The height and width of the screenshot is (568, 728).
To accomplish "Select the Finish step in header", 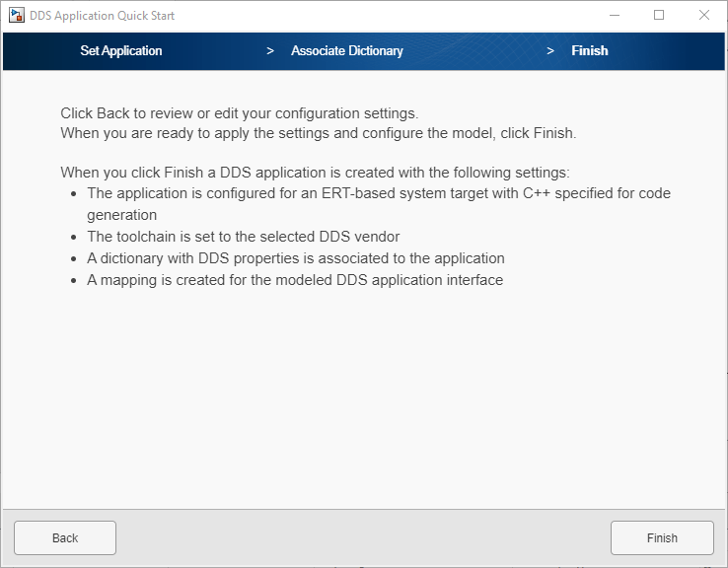I will tap(590, 51).
